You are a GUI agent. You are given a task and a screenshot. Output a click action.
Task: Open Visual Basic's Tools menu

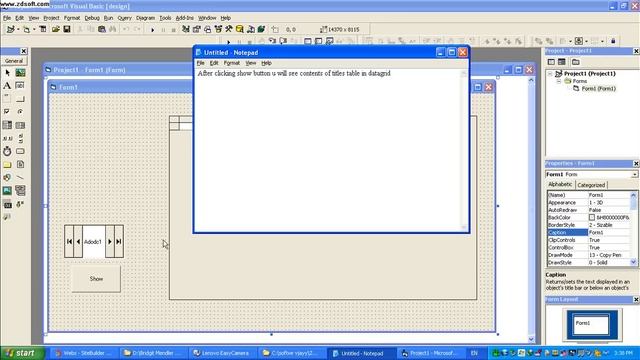[165, 18]
